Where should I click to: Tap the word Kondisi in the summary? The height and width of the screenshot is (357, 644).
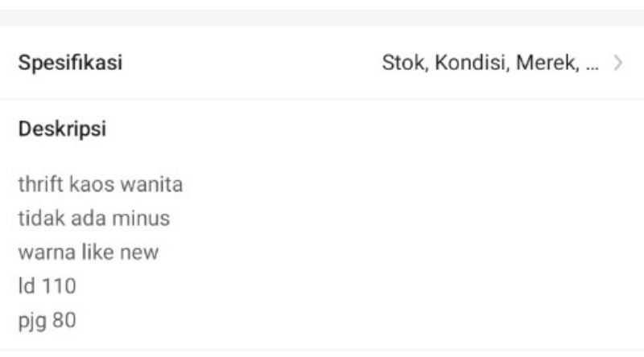472,63
